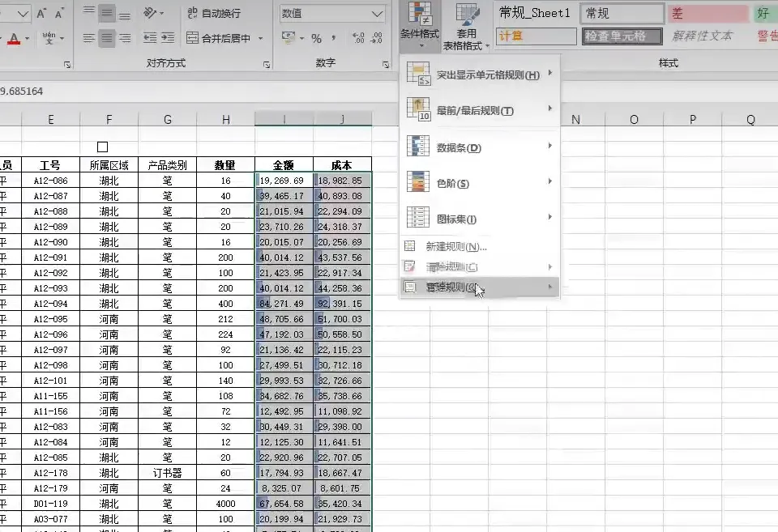Open the 清除规则 clear rules submenu
Viewport: 778px width, 532px height.
(479, 266)
